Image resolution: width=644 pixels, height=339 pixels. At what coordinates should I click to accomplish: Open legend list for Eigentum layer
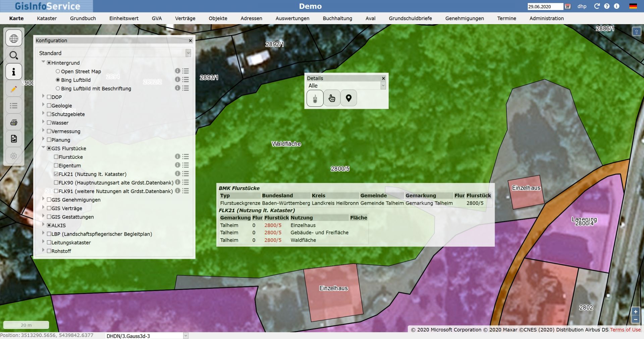(185, 165)
